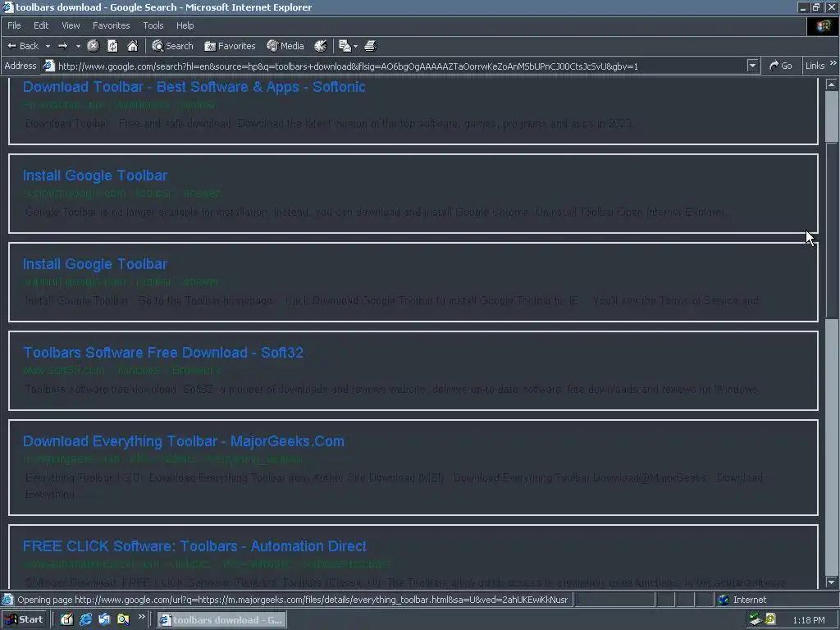Open the Mail button dropdown arrow
The width and height of the screenshot is (840, 630).
(x=356, y=46)
